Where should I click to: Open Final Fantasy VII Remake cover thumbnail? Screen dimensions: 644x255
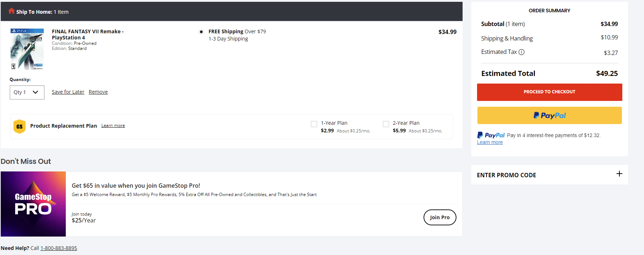point(27,49)
